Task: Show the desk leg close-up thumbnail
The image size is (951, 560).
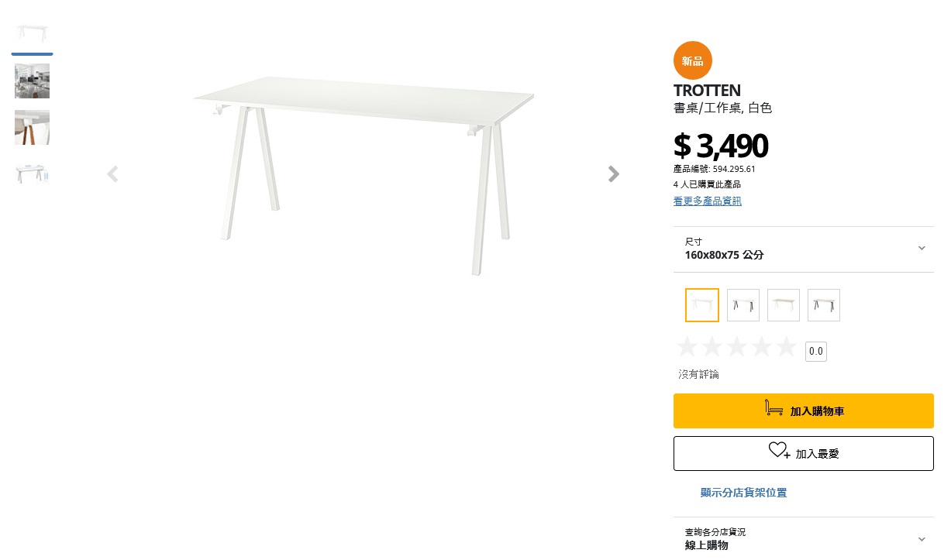Action: [32, 128]
